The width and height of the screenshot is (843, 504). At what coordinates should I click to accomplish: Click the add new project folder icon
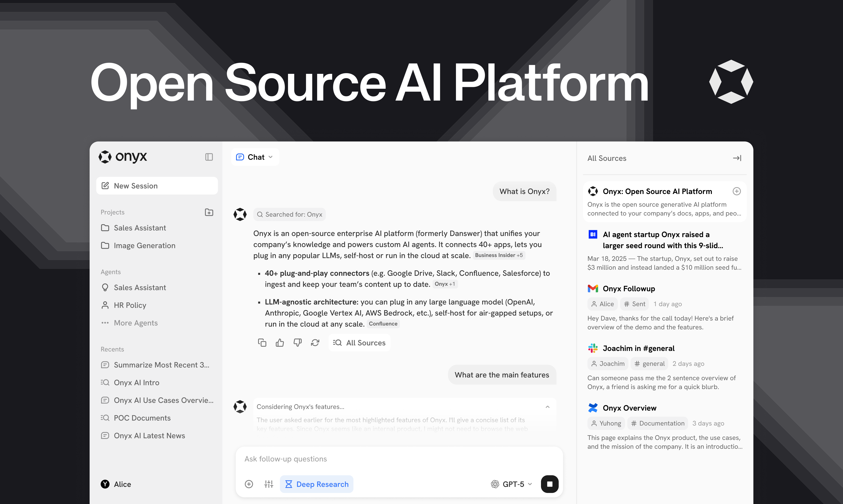point(209,212)
